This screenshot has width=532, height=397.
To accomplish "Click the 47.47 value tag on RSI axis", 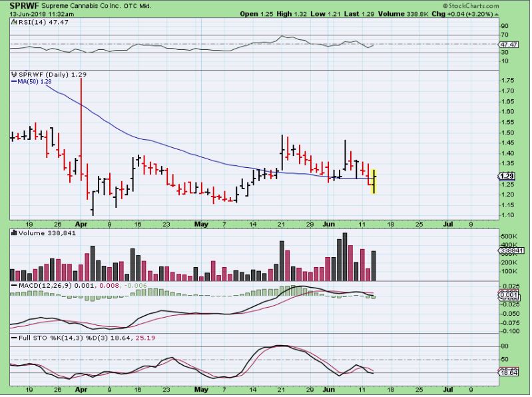I will coord(509,45).
